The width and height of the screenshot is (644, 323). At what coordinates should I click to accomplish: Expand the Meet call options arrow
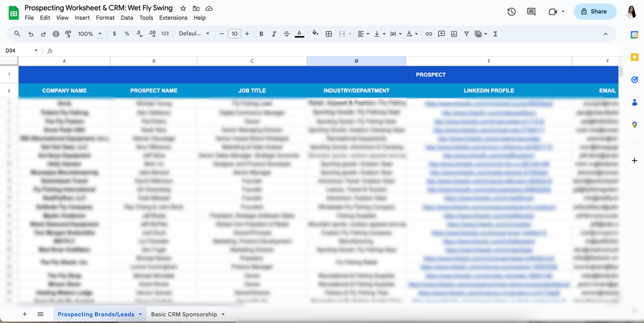click(563, 12)
